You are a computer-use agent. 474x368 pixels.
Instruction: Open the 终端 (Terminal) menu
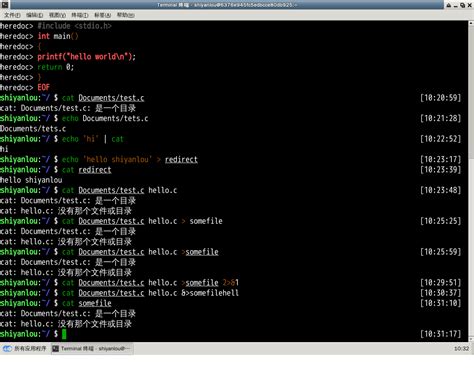pyautogui.click(x=80, y=15)
